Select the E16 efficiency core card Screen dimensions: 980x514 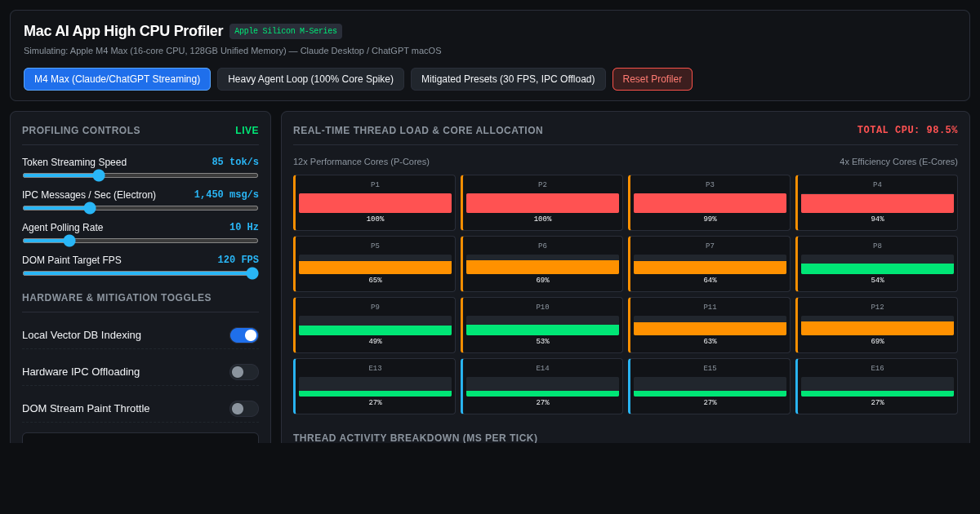(877, 387)
